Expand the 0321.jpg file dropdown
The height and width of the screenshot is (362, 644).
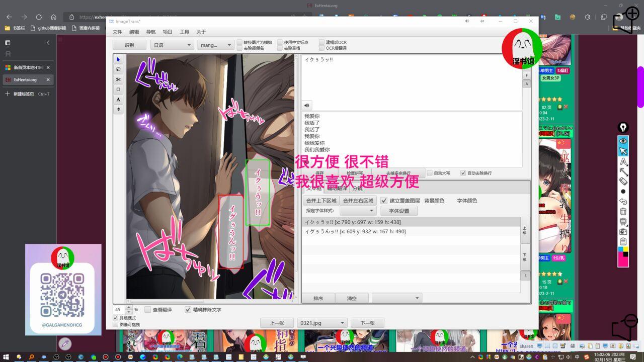point(322,323)
